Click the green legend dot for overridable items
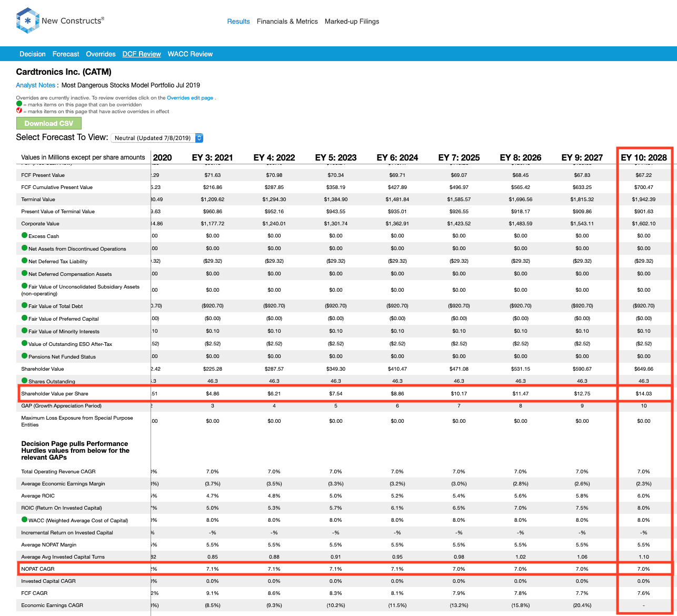 coord(19,104)
